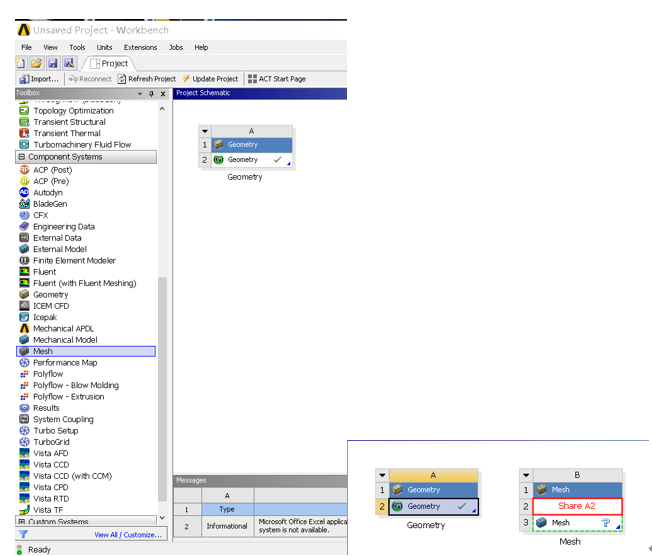Screen dimensions: 652x556
Task: Select the Results component icon
Action: point(24,408)
